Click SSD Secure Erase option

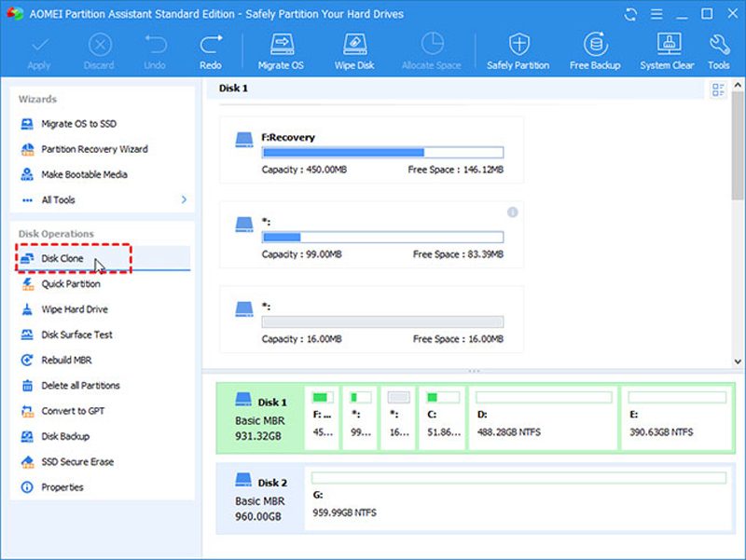pos(77,461)
